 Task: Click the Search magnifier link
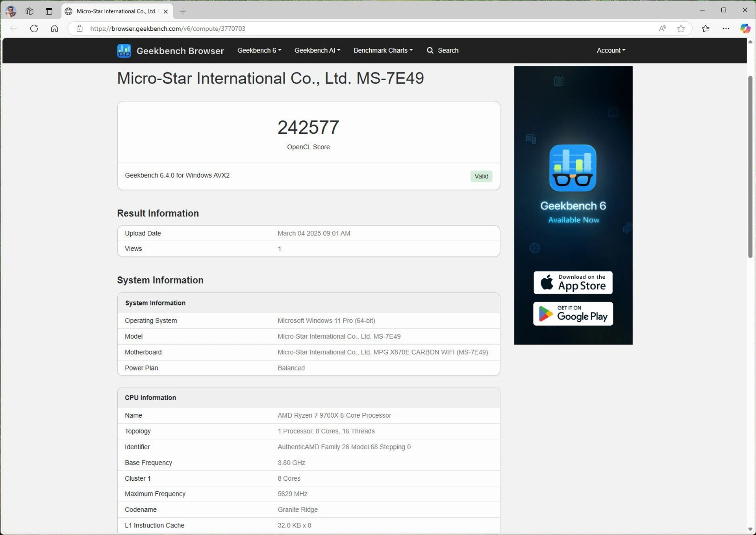tap(443, 50)
